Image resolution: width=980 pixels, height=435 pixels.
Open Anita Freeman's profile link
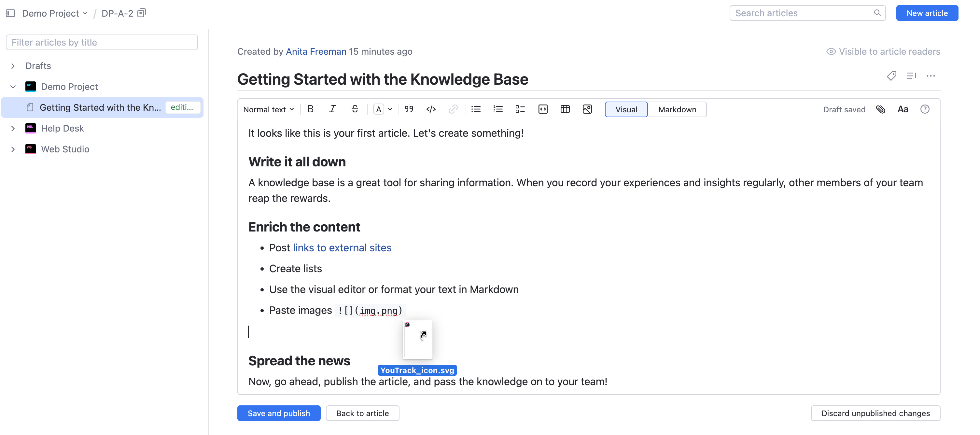click(316, 51)
